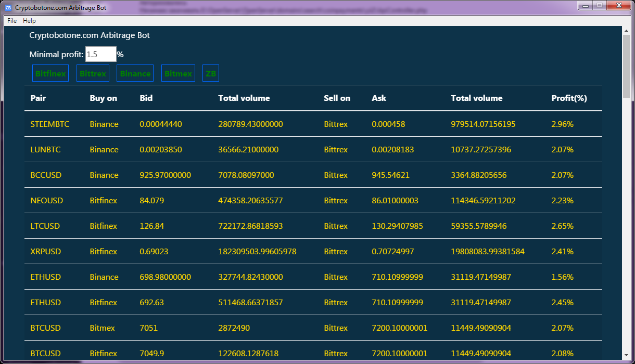Click the 2.45% profit value
The height and width of the screenshot is (364, 635).
pos(563,303)
